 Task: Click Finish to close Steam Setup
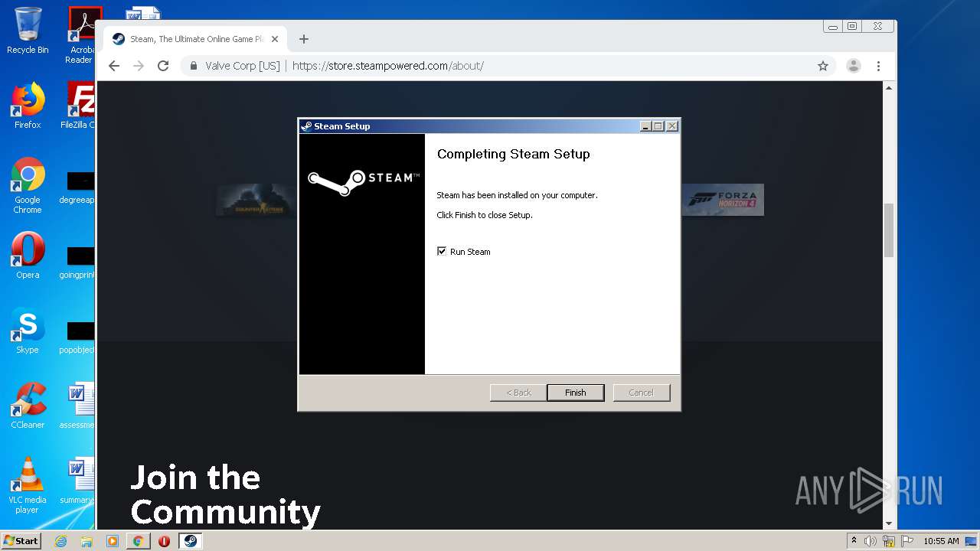pyautogui.click(x=575, y=393)
